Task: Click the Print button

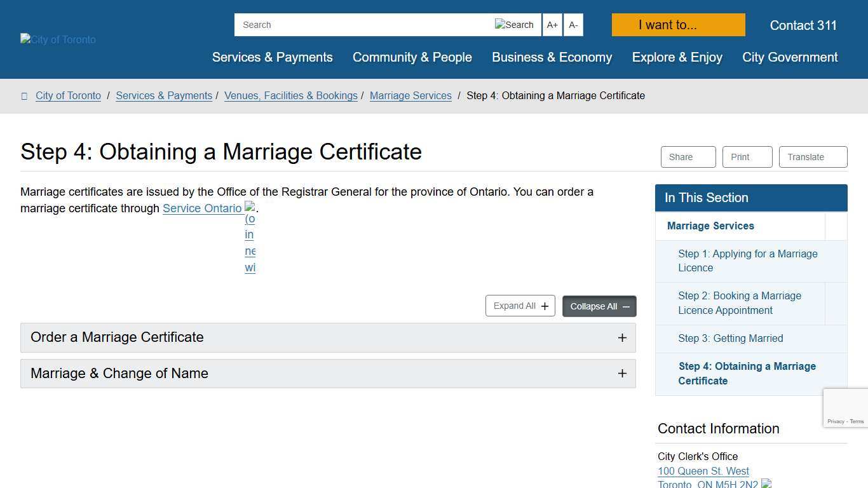Action: pos(747,157)
